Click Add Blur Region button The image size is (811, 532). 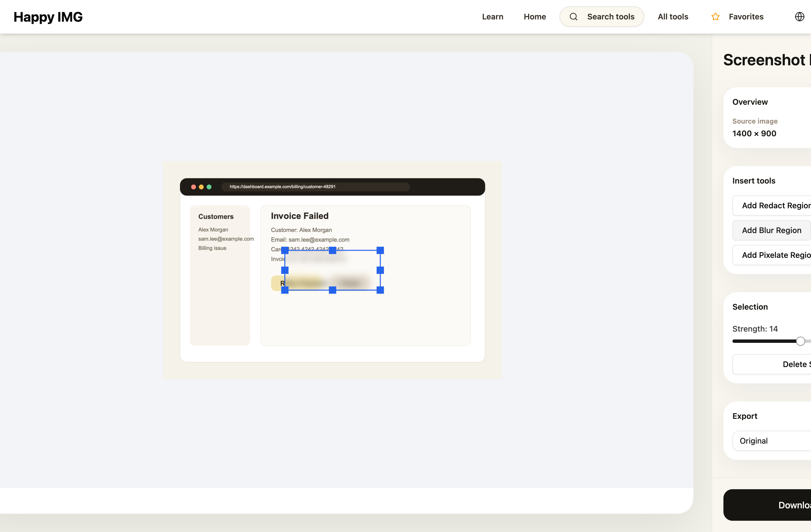tap(772, 230)
